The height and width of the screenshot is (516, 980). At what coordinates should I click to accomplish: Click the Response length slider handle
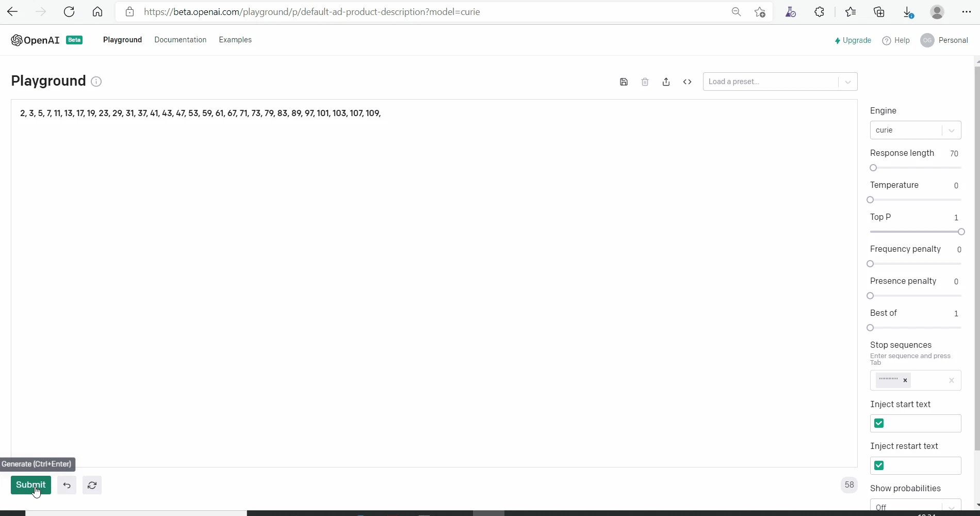(x=873, y=168)
